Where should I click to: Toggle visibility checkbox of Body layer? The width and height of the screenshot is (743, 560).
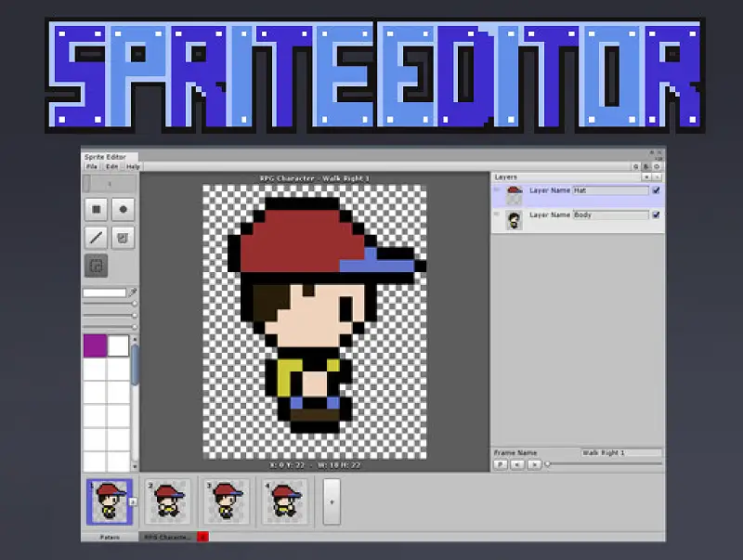pos(657,215)
